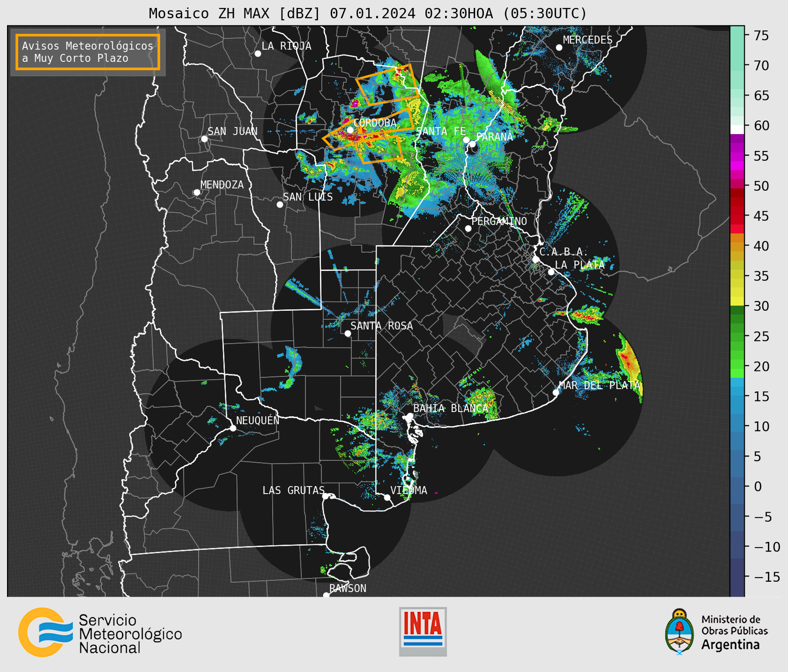Click the 0 value on the color scale

[757, 486]
